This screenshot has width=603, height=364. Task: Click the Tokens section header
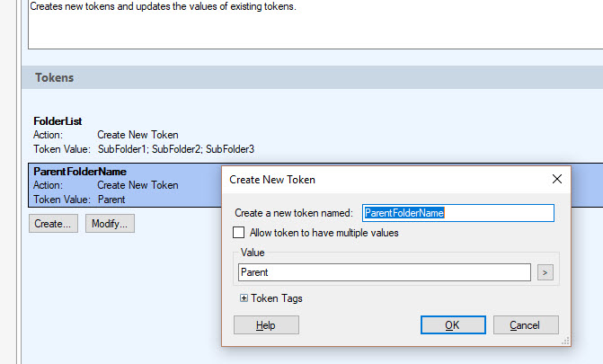pyautogui.click(x=55, y=78)
